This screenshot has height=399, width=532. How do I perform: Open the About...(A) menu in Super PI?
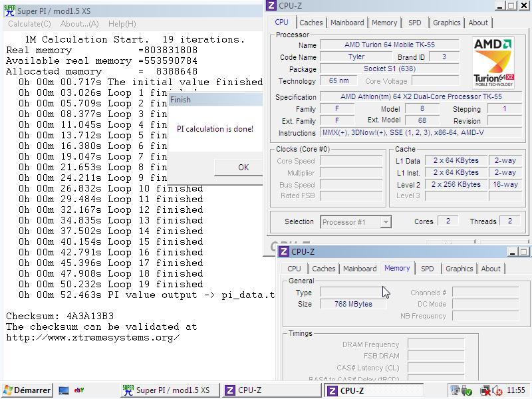pos(79,24)
